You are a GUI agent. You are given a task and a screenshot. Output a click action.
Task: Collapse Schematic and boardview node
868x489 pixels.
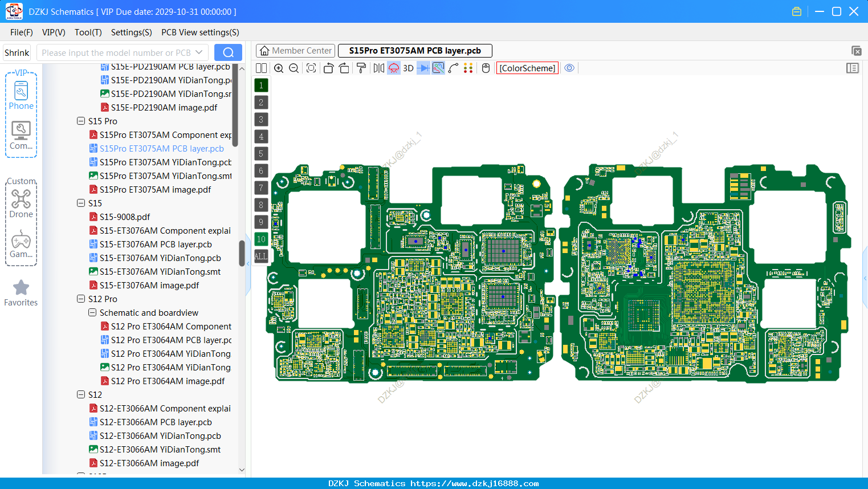point(92,312)
